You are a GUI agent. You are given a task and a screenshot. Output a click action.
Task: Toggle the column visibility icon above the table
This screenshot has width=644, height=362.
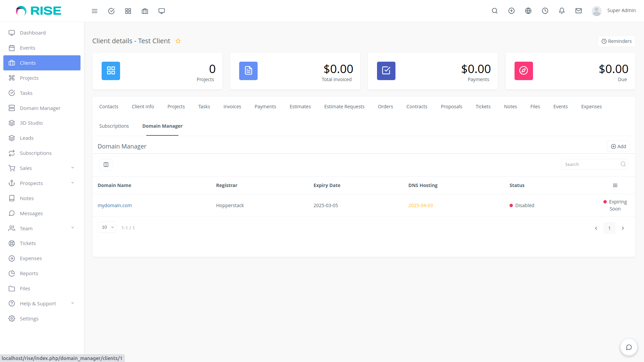tap(106, 165)
